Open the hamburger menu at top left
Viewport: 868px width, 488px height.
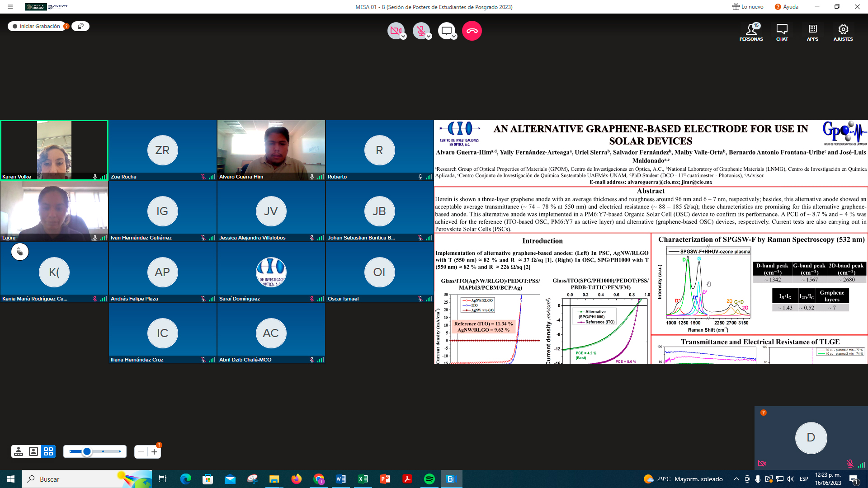pyautogui.click(x=10, y=7)
